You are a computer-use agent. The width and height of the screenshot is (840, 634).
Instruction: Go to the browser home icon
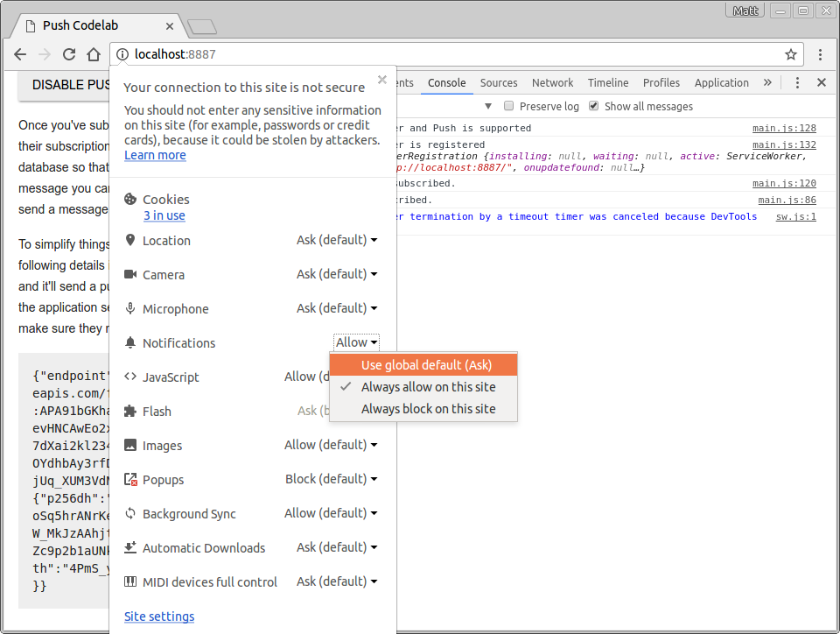pos(94,54)
